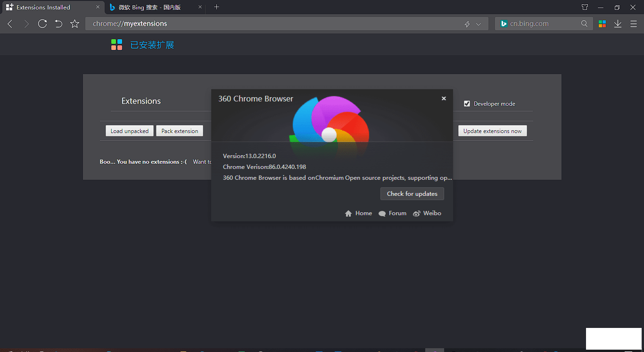Open the Weibo link in the dialog

click(x=432, y=213)
